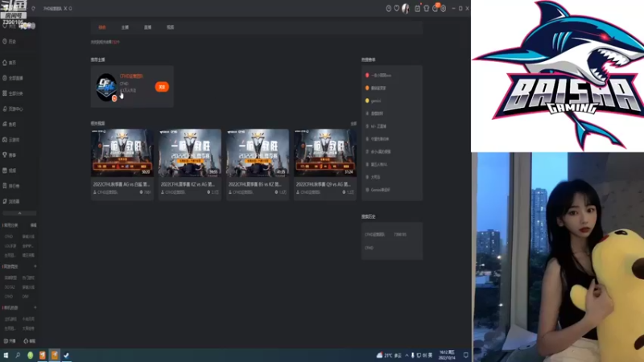The height and width of the screenshot is (362, 644).
Task: Open the heart favorites icon in the top-right toolbar
Action: (397, 8)
